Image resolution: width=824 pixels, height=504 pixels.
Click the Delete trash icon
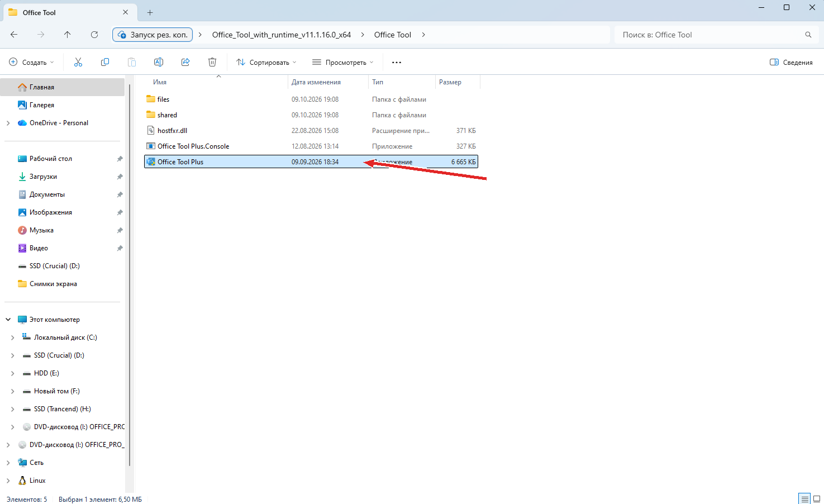(212, 62)
